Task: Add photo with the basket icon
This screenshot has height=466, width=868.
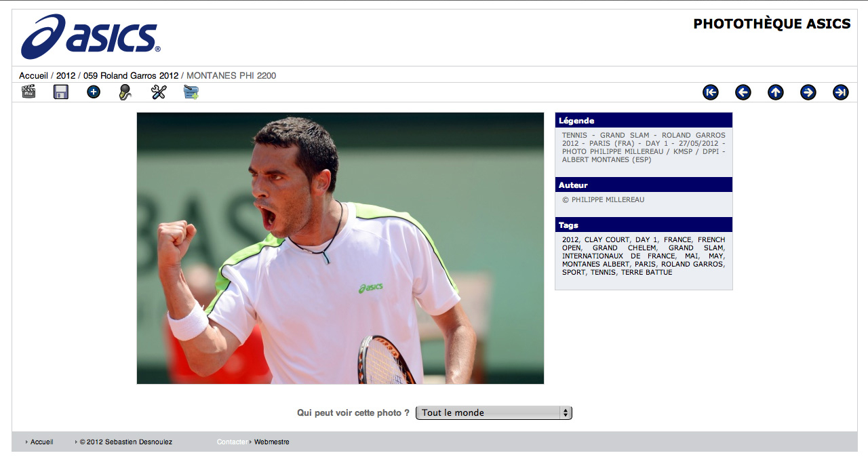Action: (x=191, y=92)
